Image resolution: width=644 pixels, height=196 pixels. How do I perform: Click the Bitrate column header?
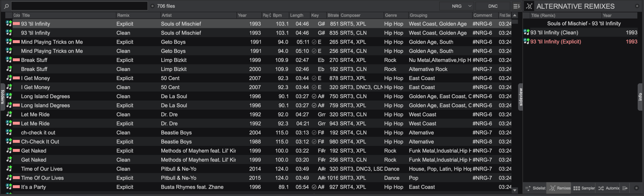(x=333, y=15)
